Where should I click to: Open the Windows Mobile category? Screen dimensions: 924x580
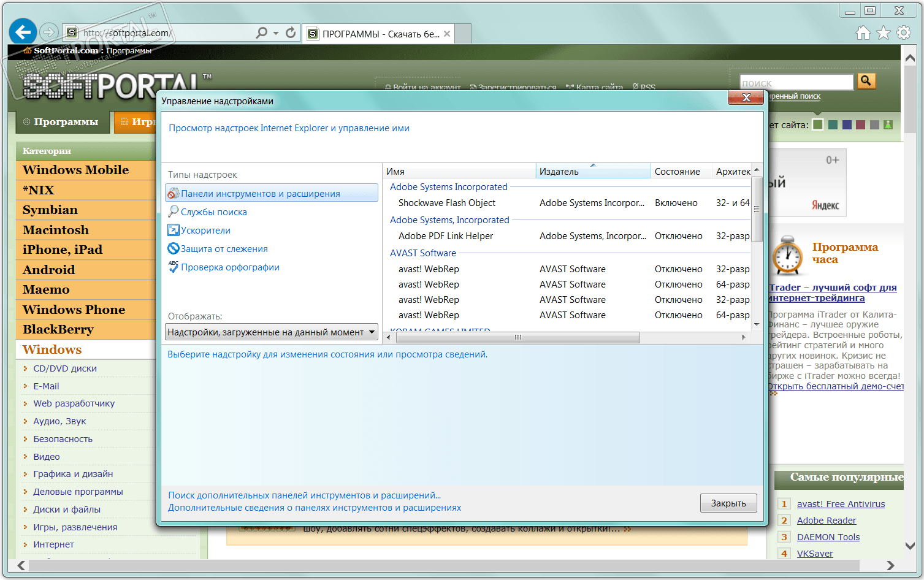tap(75, 170)
